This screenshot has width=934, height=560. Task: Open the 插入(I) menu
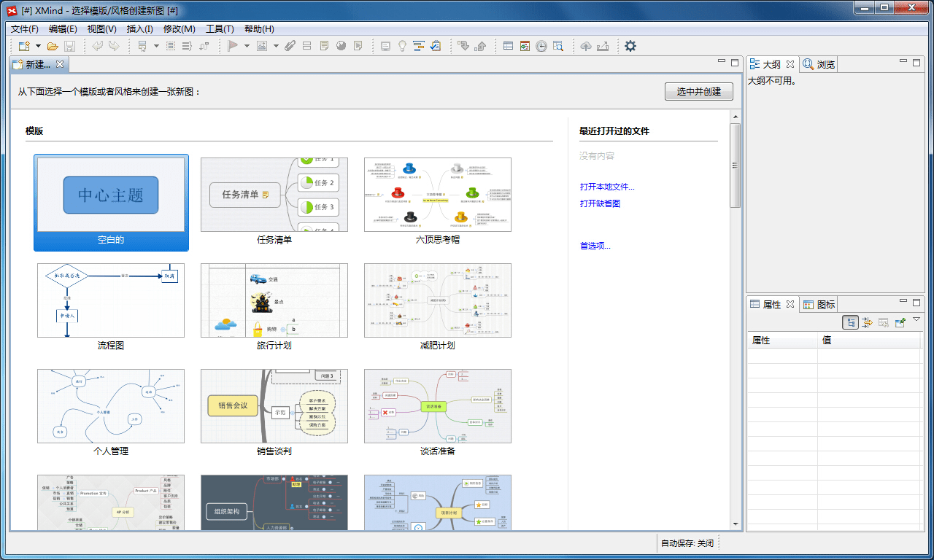[140, 29]
